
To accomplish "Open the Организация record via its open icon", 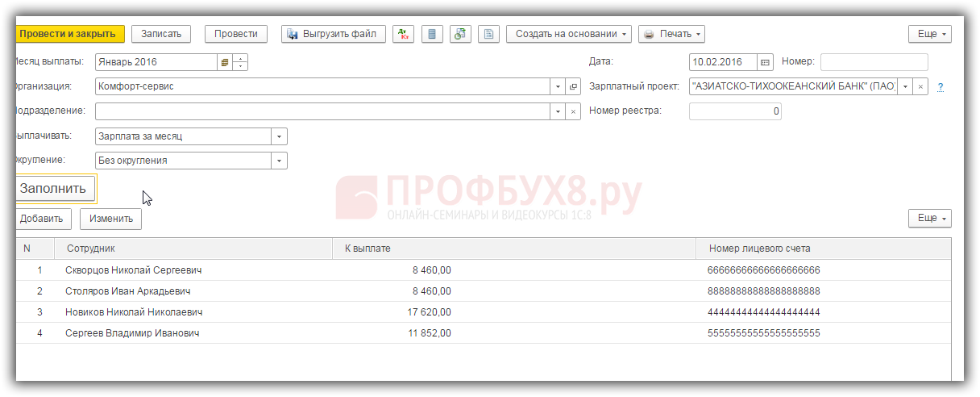I will coord(573,86).
